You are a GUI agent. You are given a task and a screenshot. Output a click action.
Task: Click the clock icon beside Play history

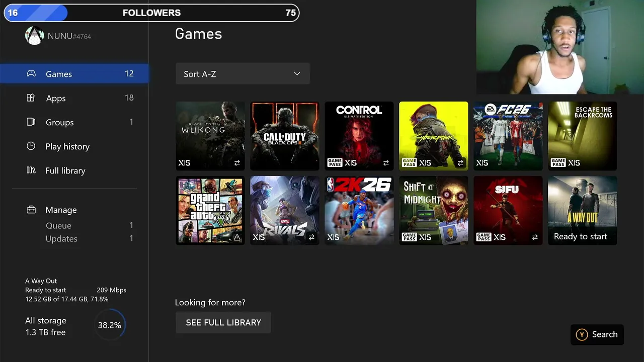pos(31,146)
